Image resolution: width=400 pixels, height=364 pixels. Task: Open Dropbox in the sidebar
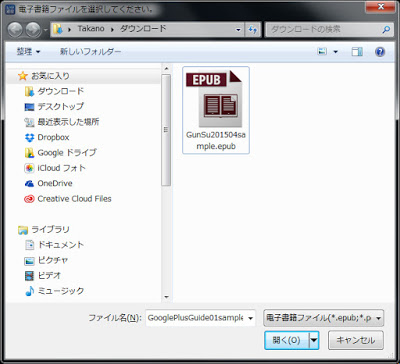(x=53, y=137)
